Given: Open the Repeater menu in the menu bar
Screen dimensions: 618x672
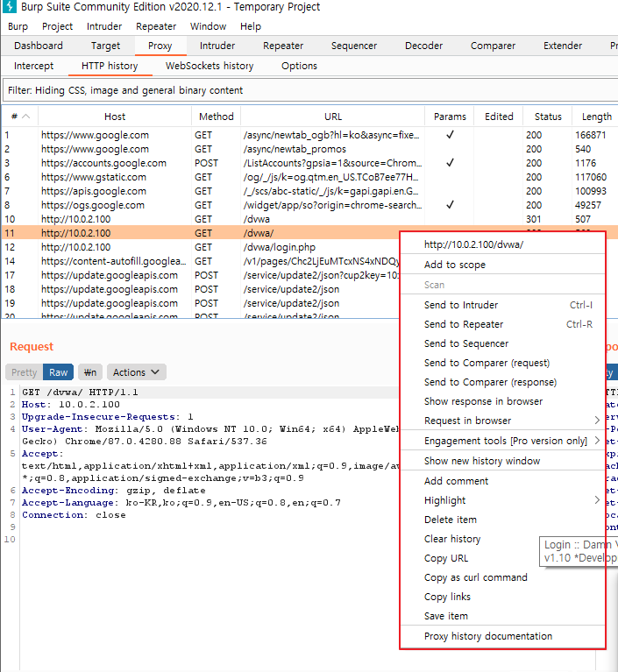Looking at the screenshot, I should point(156,26).
